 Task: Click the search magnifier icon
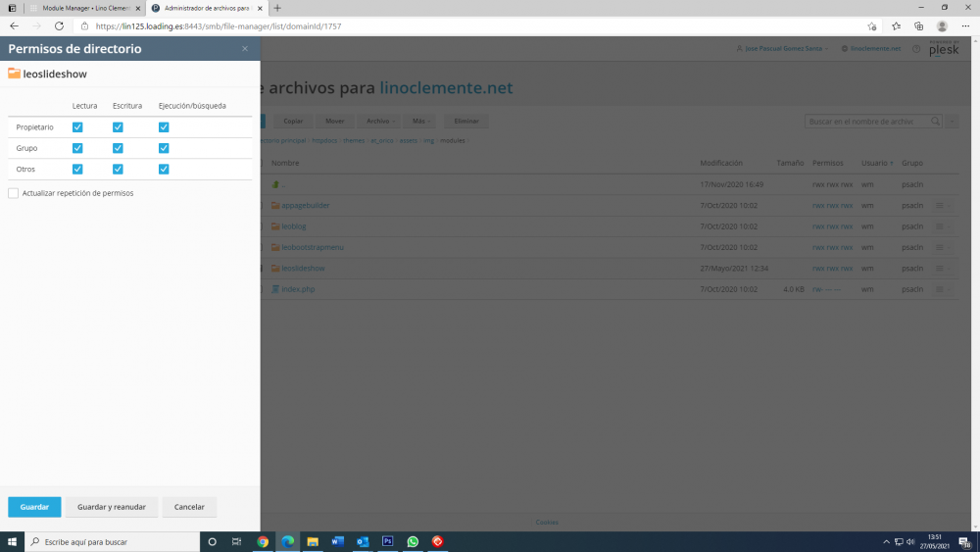(x=936, y=122)
